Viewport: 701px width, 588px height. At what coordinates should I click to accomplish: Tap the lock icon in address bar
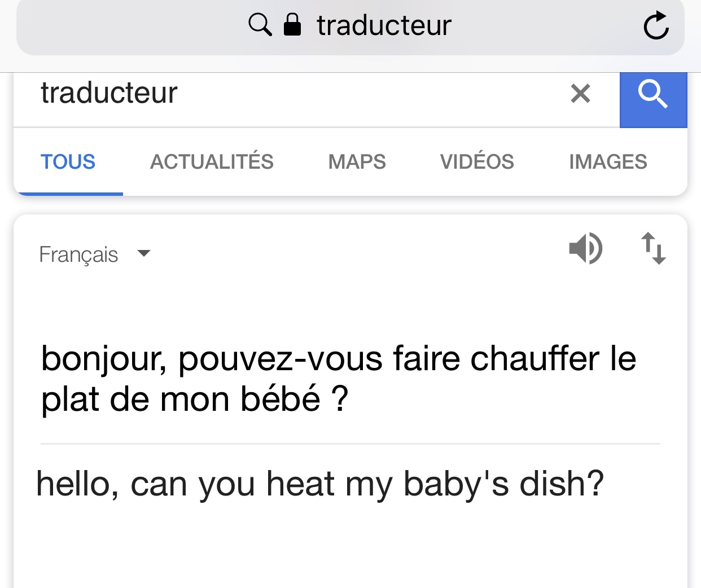click(292, 25)
